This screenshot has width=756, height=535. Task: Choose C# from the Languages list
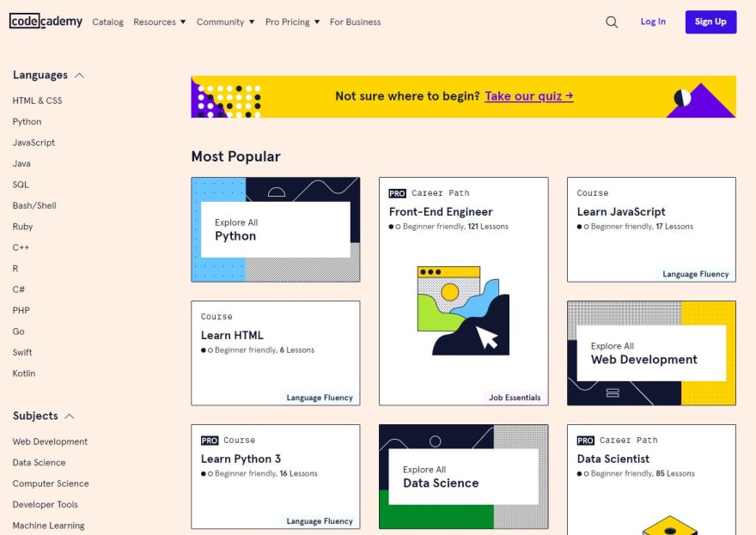18,289
